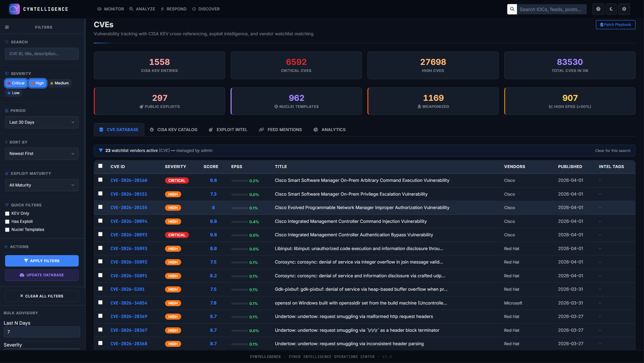Click the funnel icon in watchlist banner
This screenshot has height=363, width=644.
100,151
